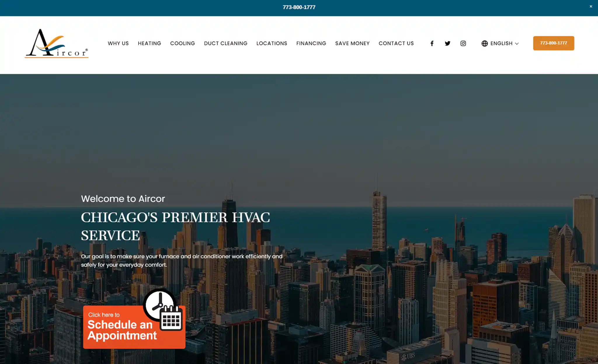Click the globe language icon
Screen dimensions: 598x364
[485, 43]
